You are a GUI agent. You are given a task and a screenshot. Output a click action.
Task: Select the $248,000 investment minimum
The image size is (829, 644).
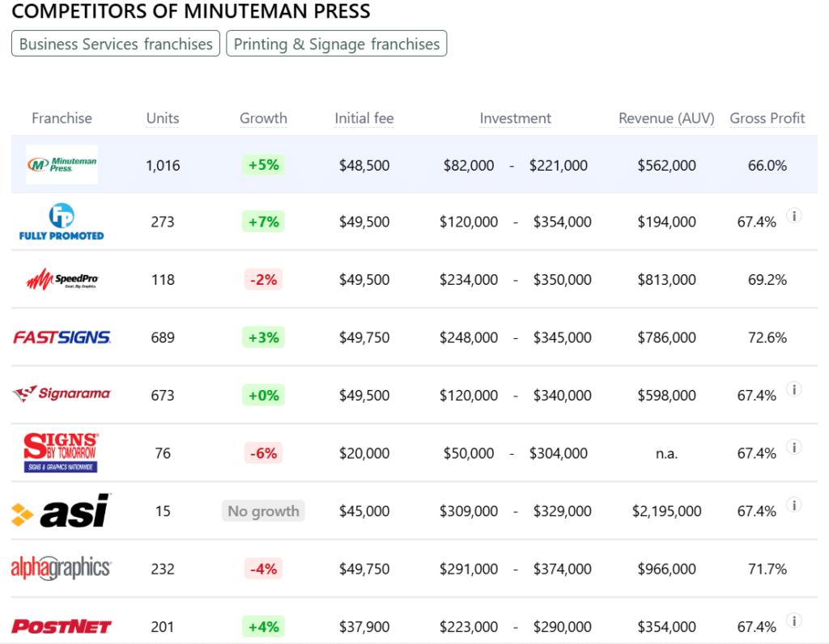pyautogui.click(x=469, y=337)
